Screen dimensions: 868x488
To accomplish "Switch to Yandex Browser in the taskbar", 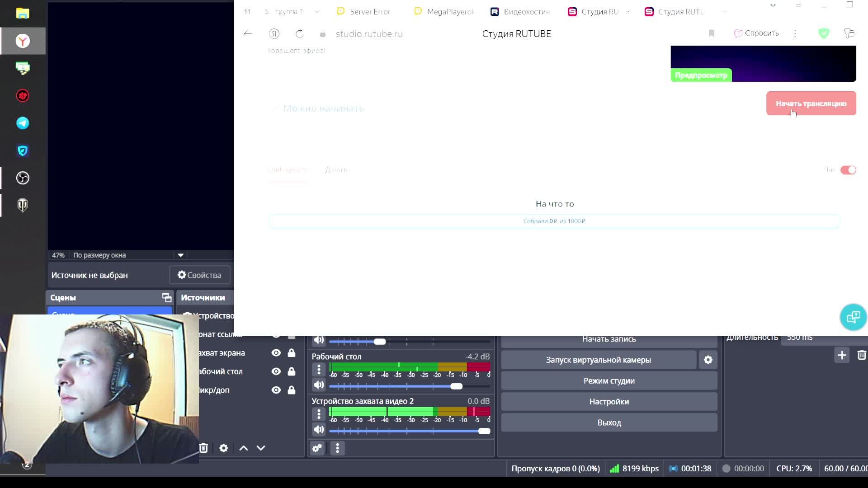I will point(23,41).
